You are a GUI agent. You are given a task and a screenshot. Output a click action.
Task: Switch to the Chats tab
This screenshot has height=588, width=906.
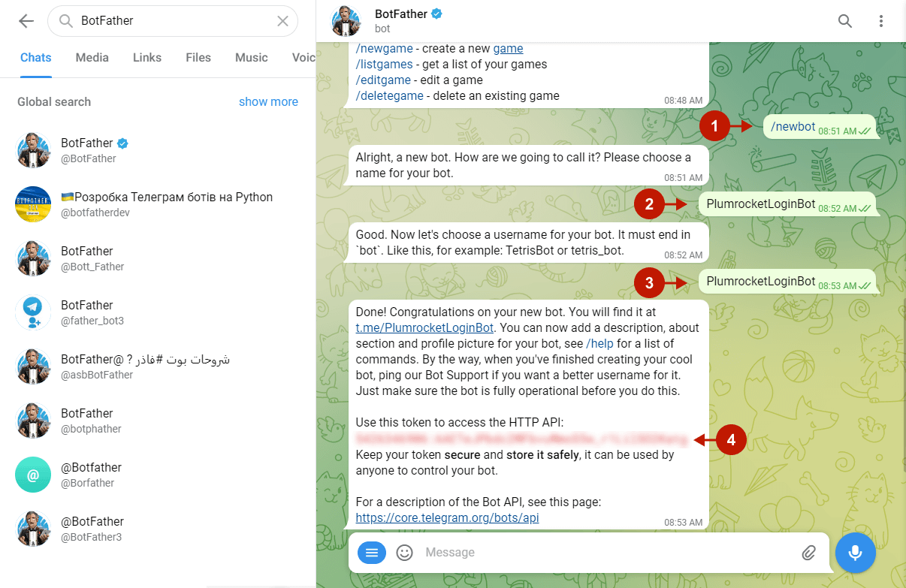[36, 58]
